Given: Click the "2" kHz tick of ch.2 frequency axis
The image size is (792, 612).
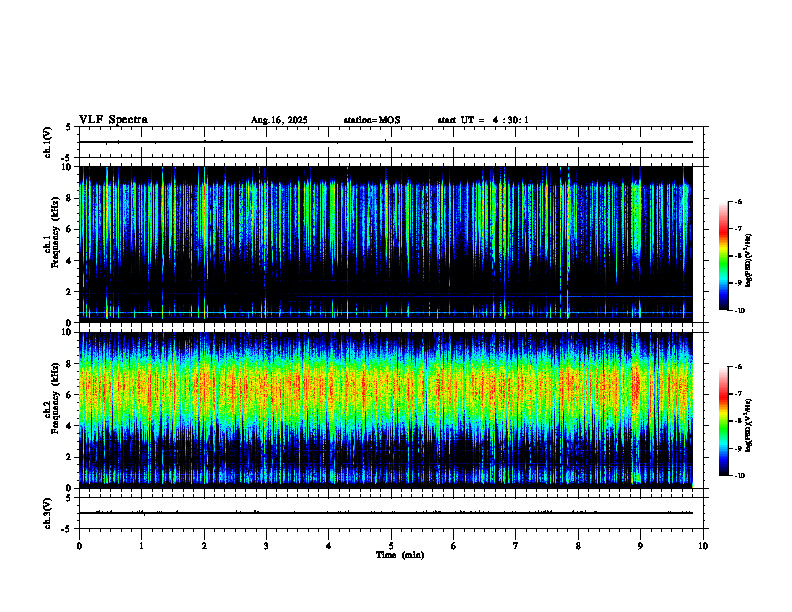Looking at the screenshot, I should (70, 457).
